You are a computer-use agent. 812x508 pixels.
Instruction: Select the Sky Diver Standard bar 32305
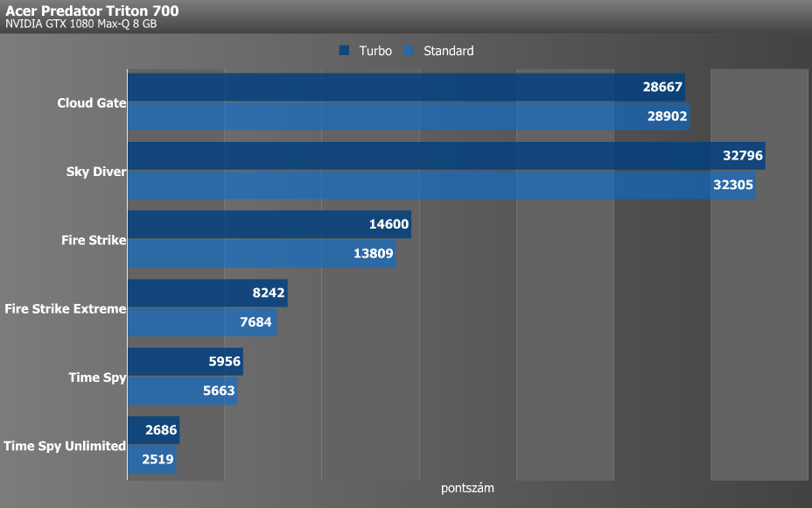coord(442,185)
